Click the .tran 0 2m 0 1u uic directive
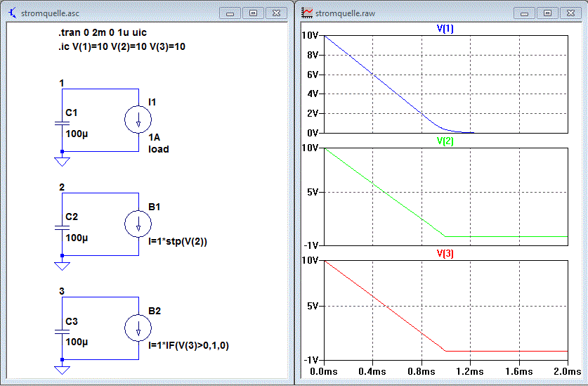Viewport: 588px width, 386px height. point(103,32)
